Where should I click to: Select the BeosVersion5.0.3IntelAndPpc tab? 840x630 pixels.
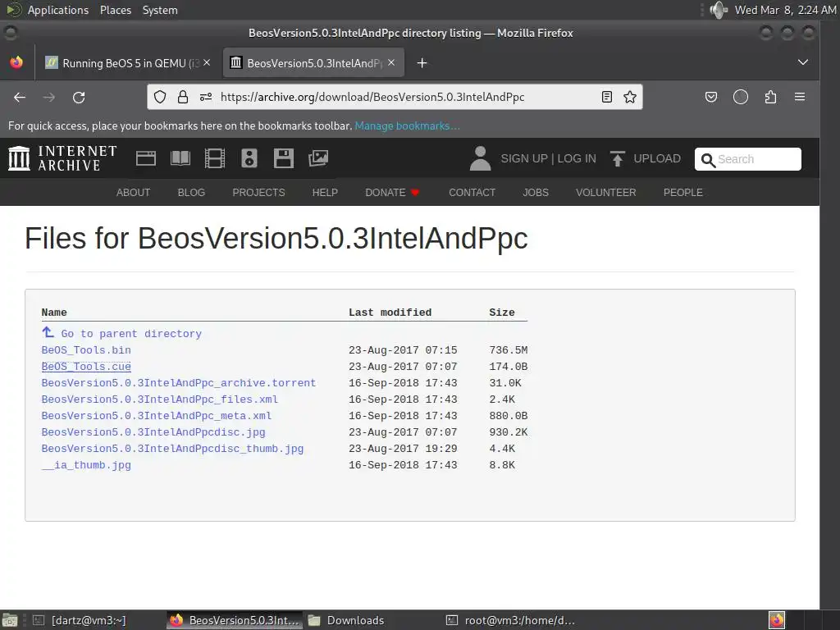tap(313, 63)
